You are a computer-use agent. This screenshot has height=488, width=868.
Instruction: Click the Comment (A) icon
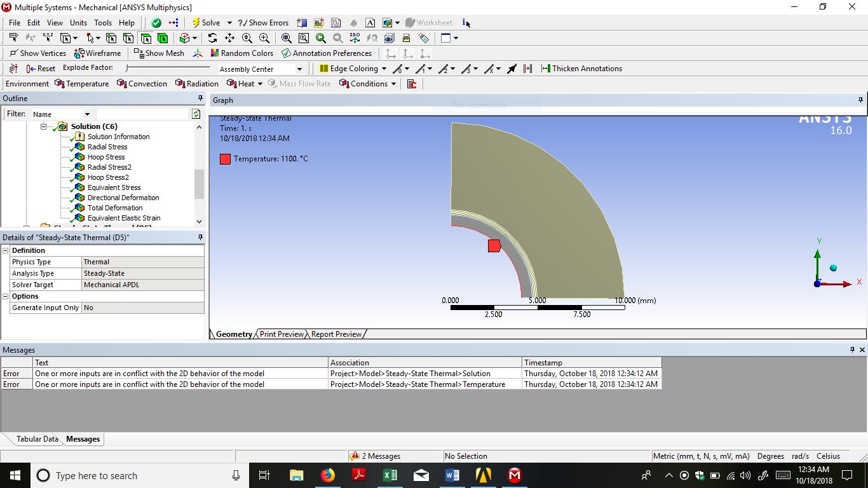(370, 23)
